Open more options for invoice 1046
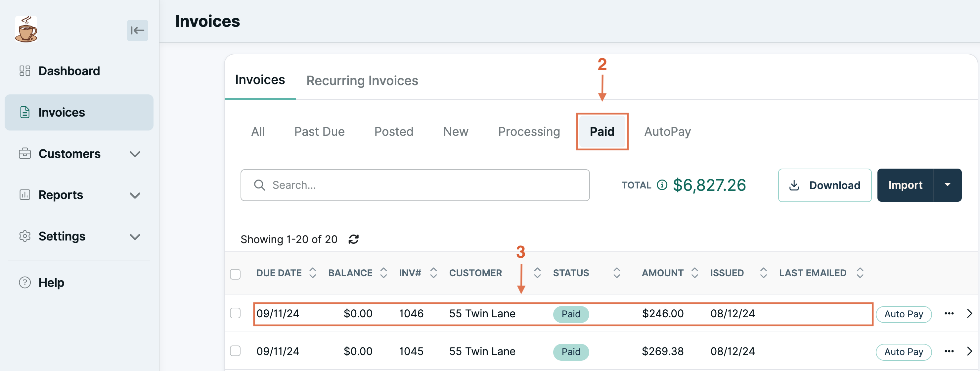Image resolution: width=980 pixels, height=371 pixels. pyautogui.click(x=949, y=313)
